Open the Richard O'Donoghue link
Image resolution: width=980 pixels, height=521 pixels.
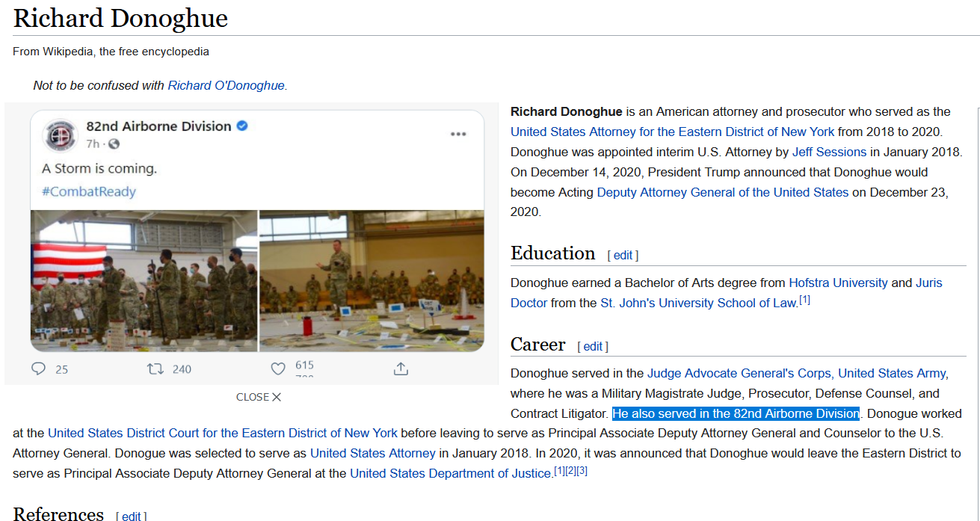(226, 85)
